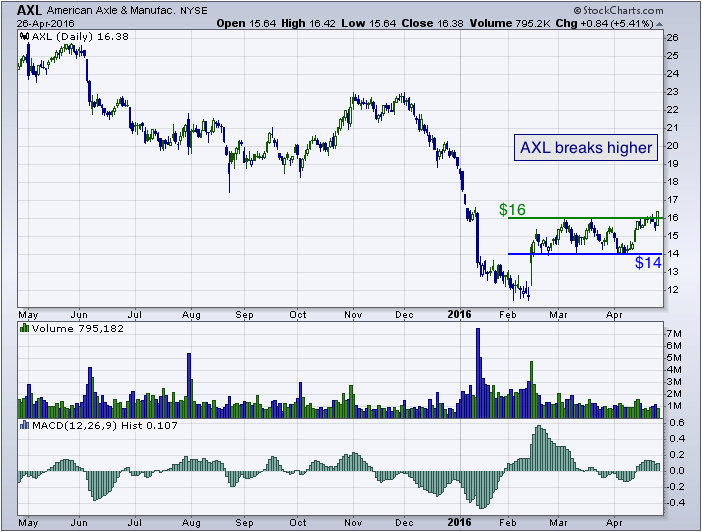Click the candlestick icon beside AXL (Daily)

point(25,36)
